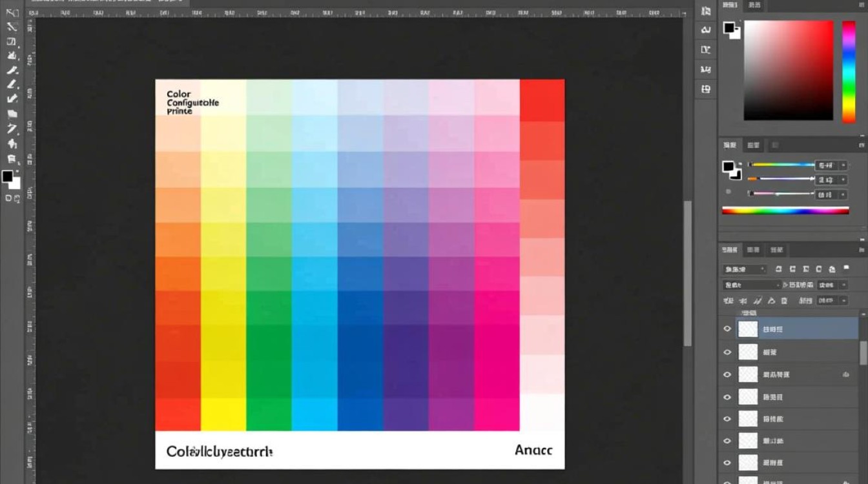This screenshot has width=868, height=484.
Task: Click the vertical rainbow hue slider
Action: (x=849, y=71)
